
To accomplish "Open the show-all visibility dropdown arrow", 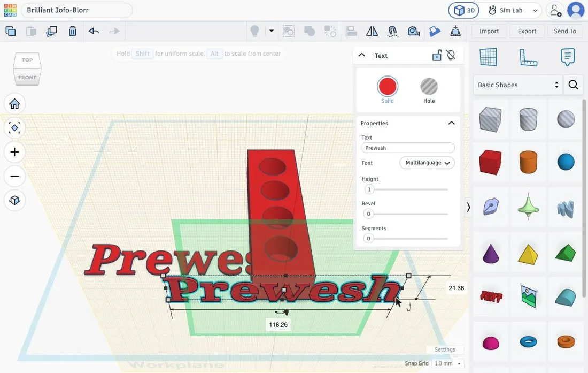I will (272, 31).
